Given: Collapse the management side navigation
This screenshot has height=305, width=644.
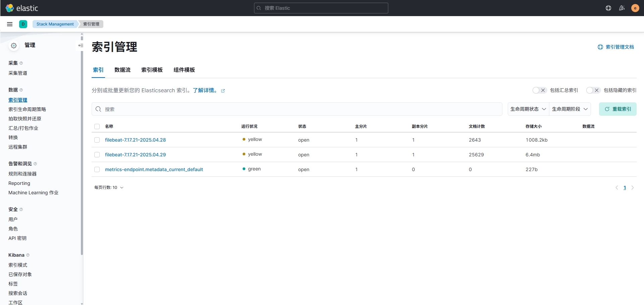Looking at the screenshot, I should pyautogui.click(x=81, y=45).
